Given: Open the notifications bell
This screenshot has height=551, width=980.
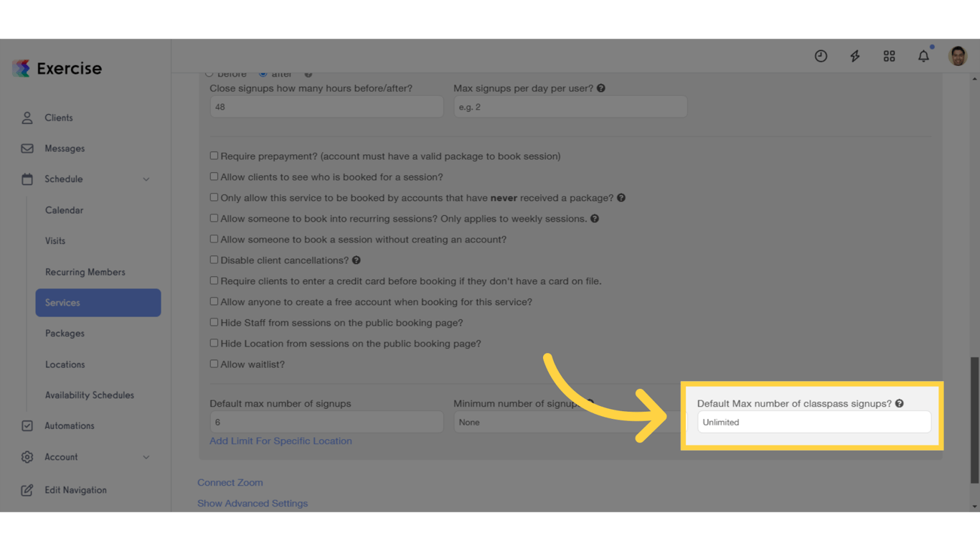Looking at the screenshot, I should [923, 55].
